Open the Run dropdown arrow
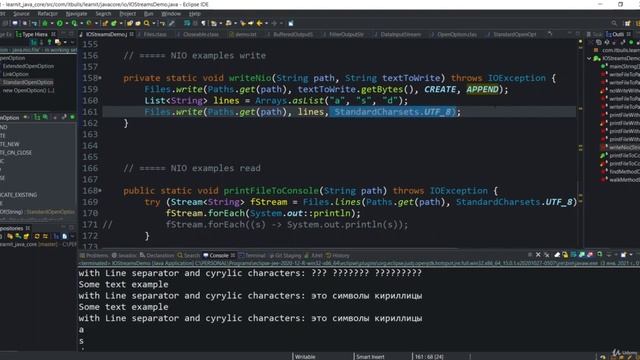The image size is (640, 360). tap(67, 23)
